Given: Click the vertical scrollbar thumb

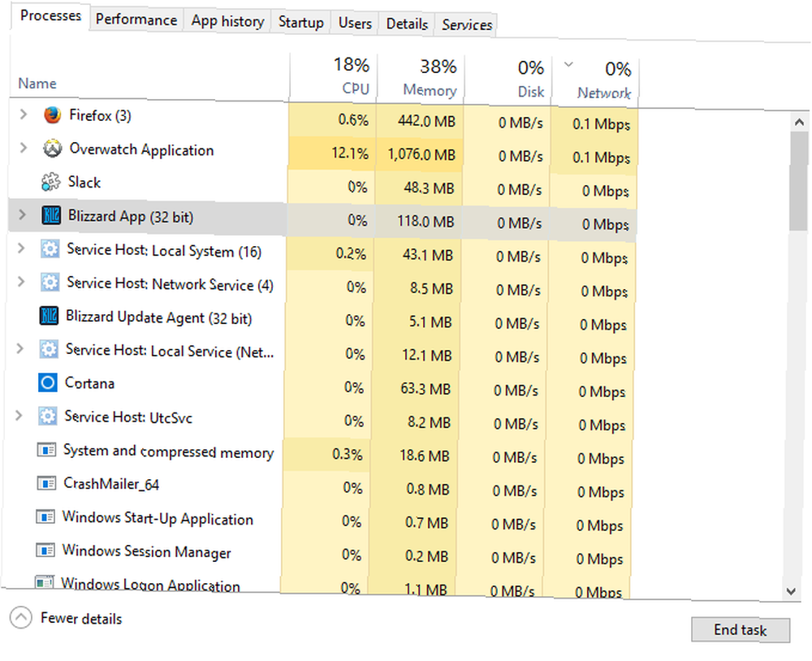Looking at the screenshot, I should pyautogui.click(x=799, y=181).
